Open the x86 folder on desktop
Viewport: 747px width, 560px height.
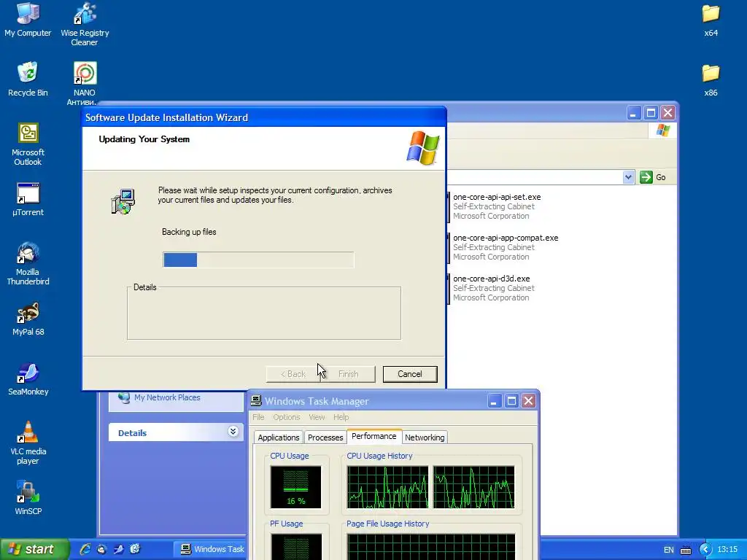(x=711, y=80)
